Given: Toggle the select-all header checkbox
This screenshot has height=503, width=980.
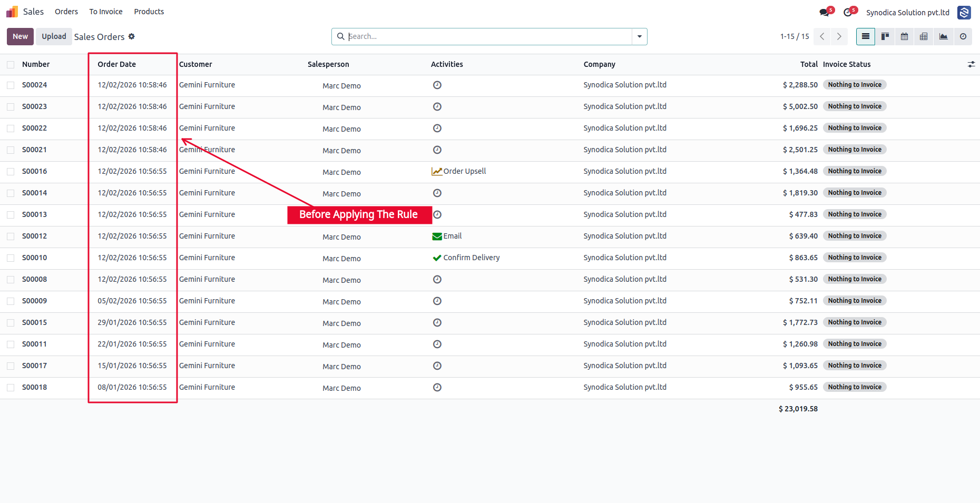Looking at the screenshot, I should (x=11, y=65).
